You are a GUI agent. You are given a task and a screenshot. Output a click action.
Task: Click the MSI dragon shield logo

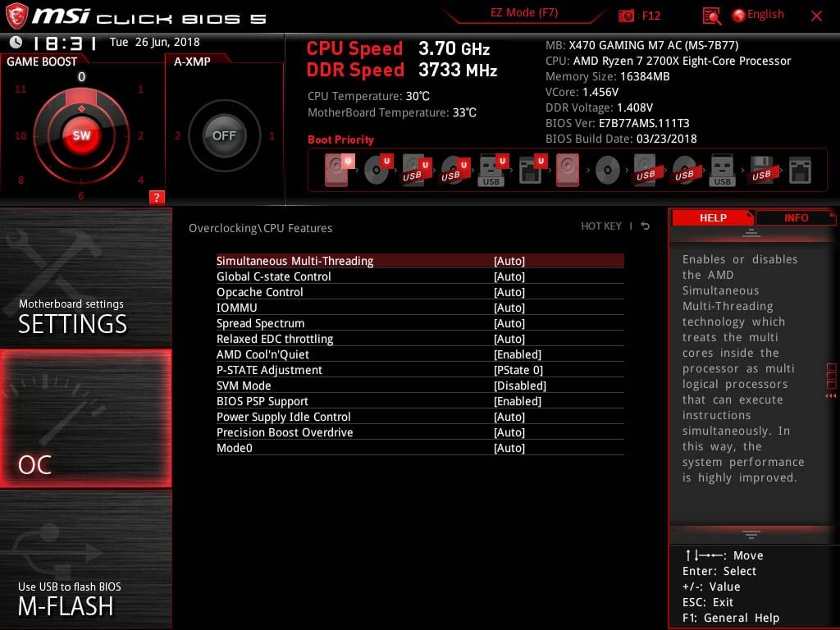(16, 16)
